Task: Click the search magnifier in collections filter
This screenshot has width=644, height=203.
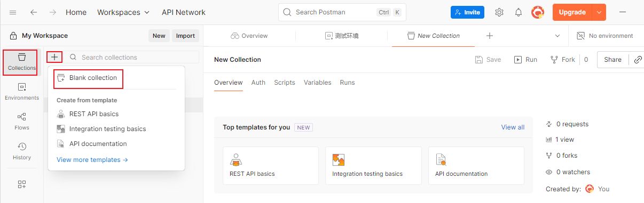Action: [x=74, y=57]
